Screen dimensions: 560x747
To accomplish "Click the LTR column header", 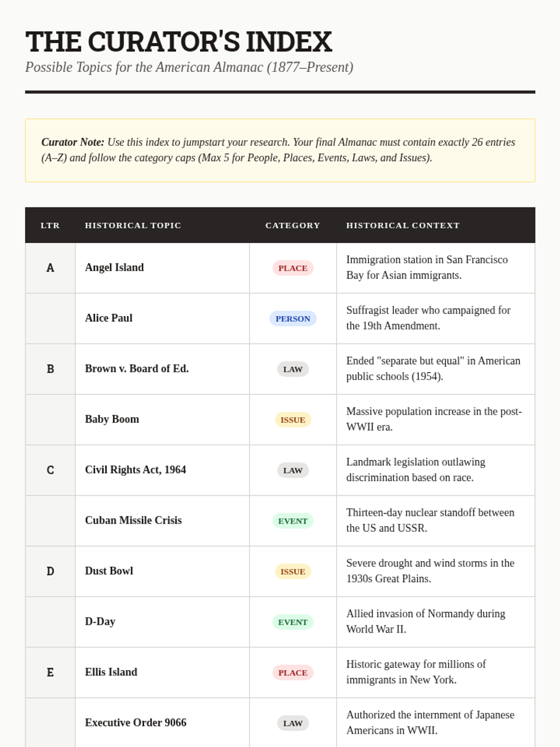I will (50, 226).
